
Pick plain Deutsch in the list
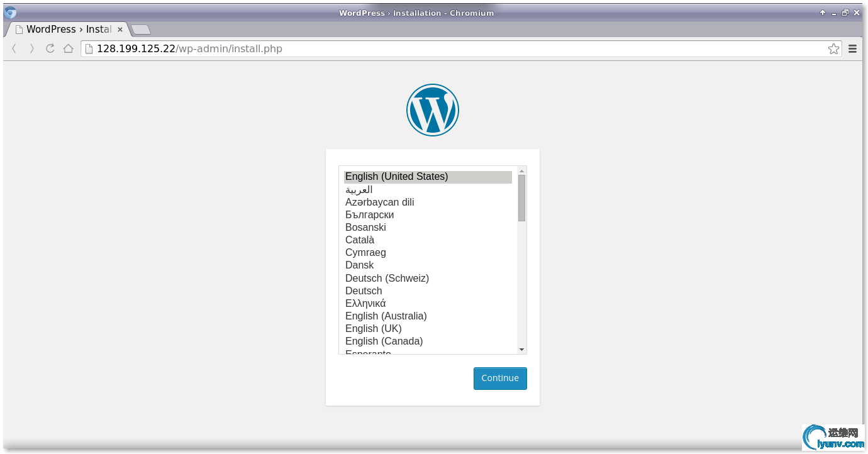428,291
